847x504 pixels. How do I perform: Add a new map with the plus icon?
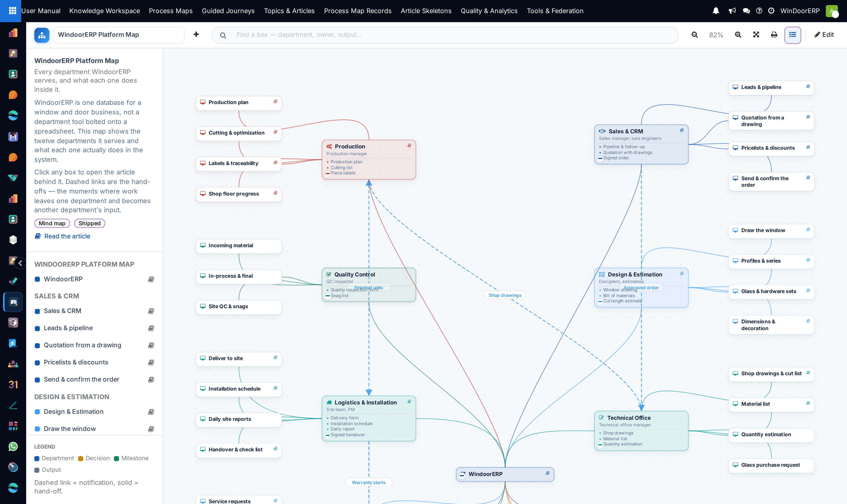tap(196, 34)
